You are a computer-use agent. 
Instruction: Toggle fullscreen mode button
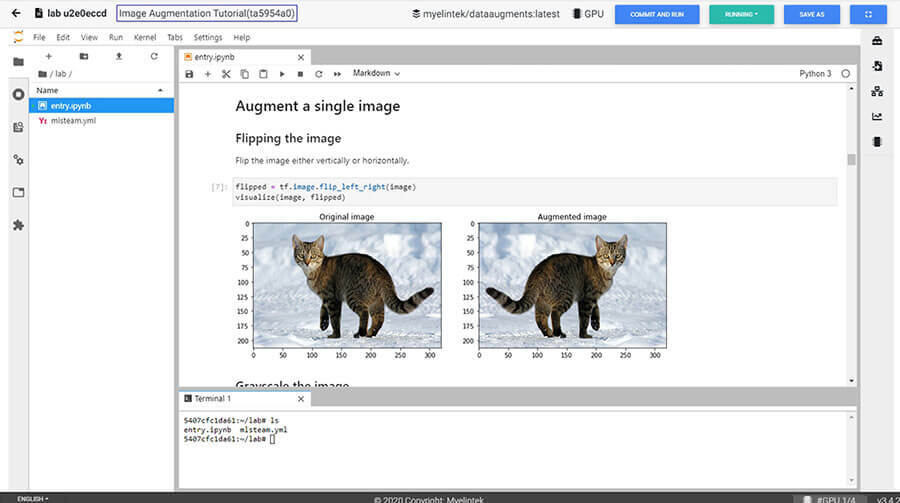867,14
